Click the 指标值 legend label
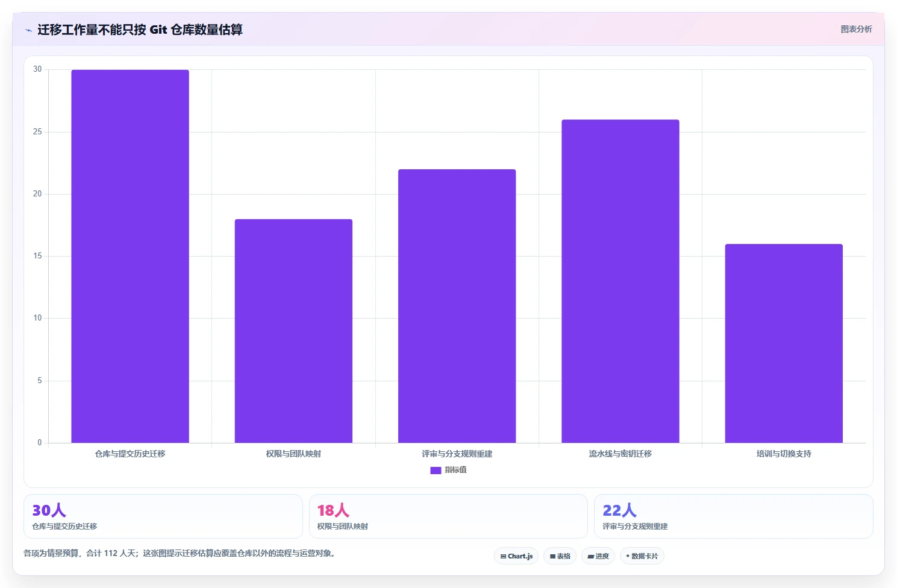The image size is (897, 588). 455,470
